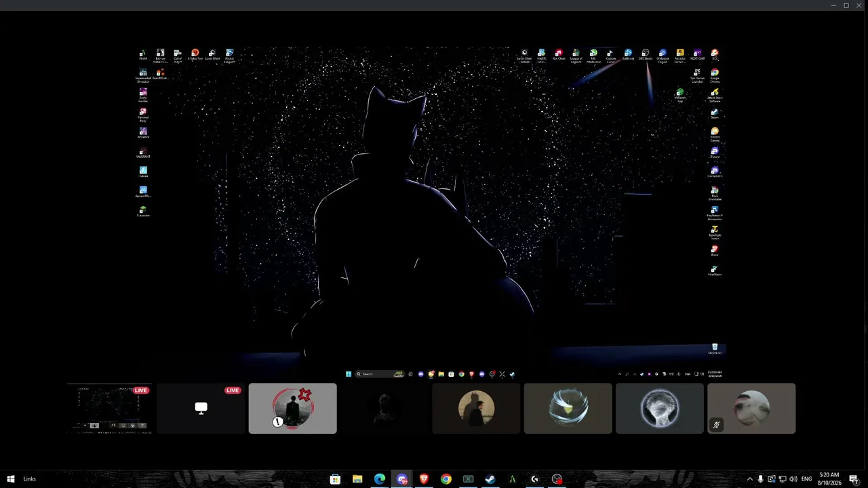The height and width of the screenshot is (488, 868).
Task: Open network settings in the system tray
Action: pyautogui.click(x=782, y=479)
